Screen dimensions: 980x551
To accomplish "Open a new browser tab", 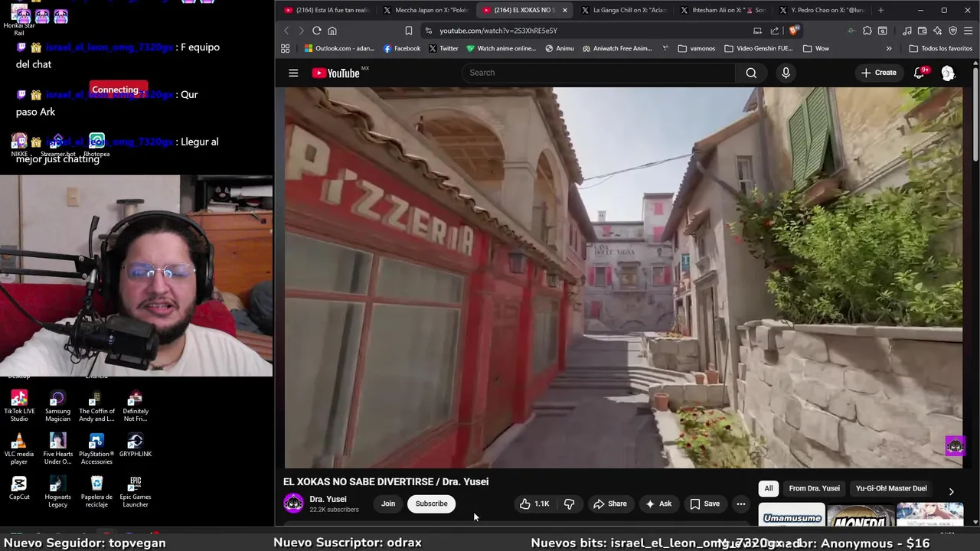I will 880,10.
